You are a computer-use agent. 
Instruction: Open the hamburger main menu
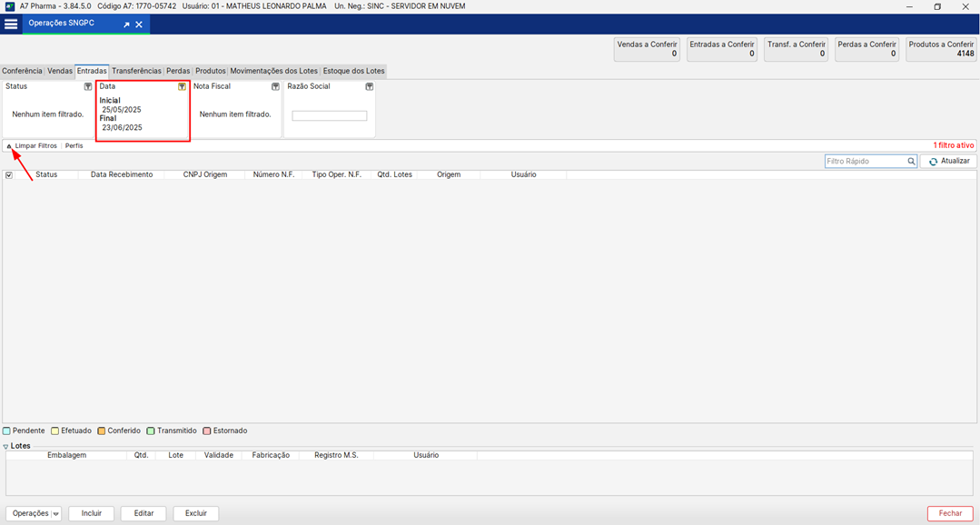[x=11, y=25]
